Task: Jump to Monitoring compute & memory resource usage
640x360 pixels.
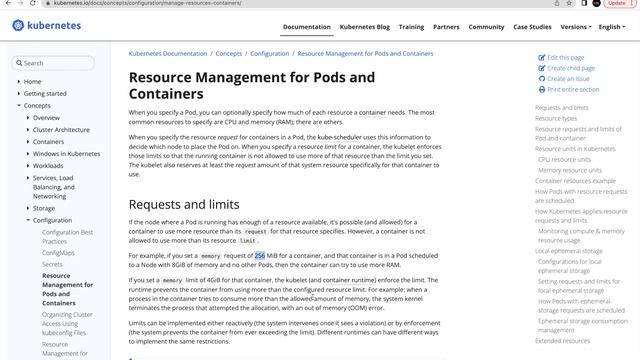Action: click(x=581, y=236)
